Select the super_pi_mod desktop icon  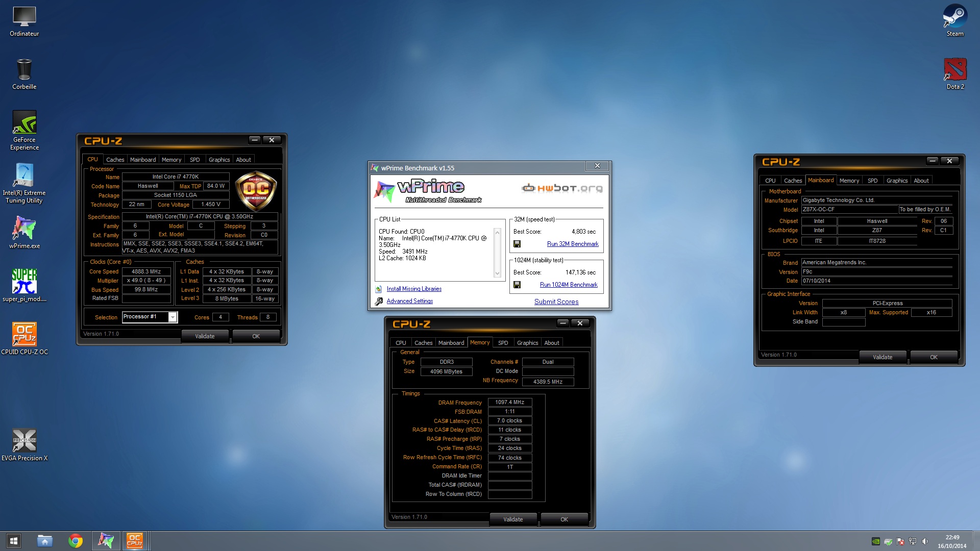tap(24, 286)
